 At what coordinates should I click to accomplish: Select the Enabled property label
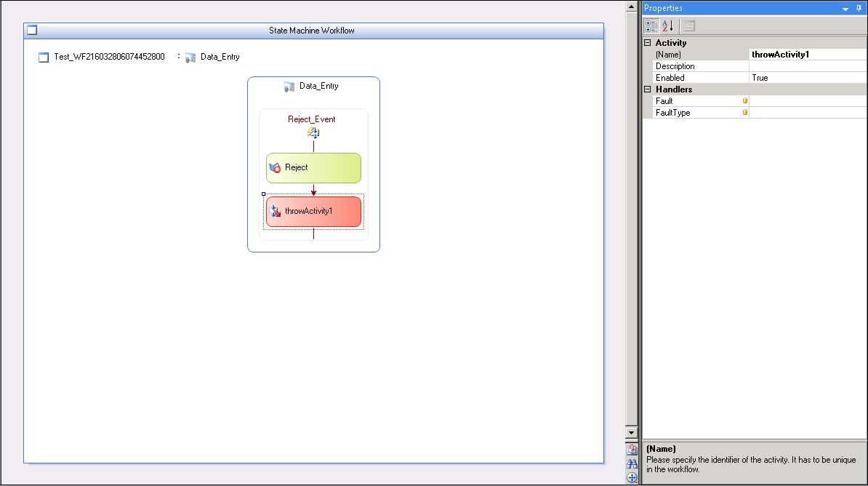(670, 78)
